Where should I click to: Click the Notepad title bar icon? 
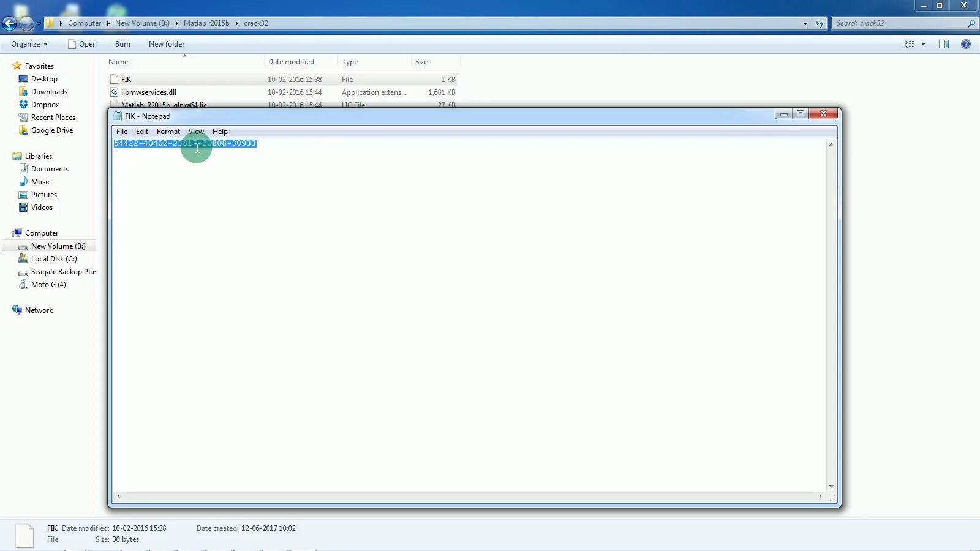(x=118, y=116)
